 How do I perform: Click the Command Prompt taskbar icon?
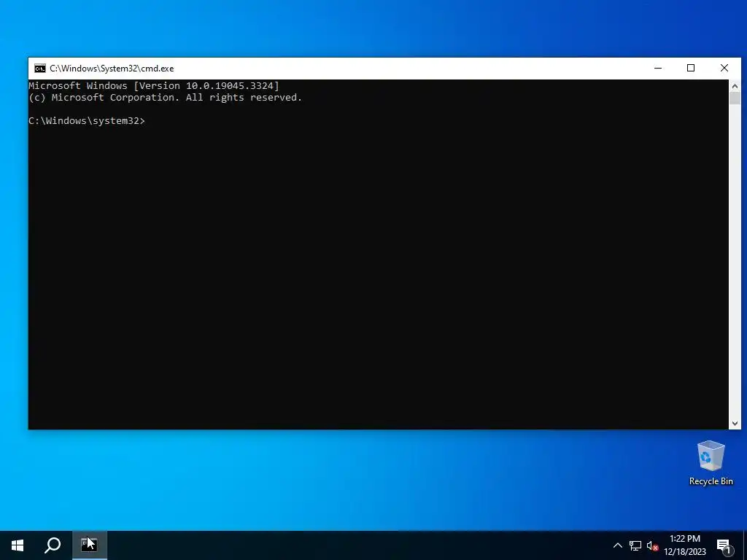(89, 545)
